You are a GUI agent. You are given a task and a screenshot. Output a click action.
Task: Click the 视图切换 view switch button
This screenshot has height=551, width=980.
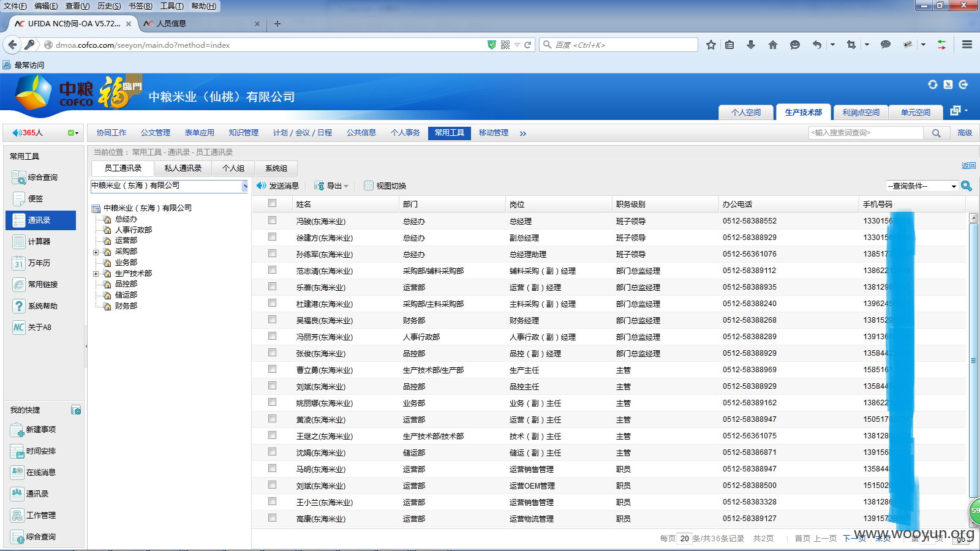point(385,186)
